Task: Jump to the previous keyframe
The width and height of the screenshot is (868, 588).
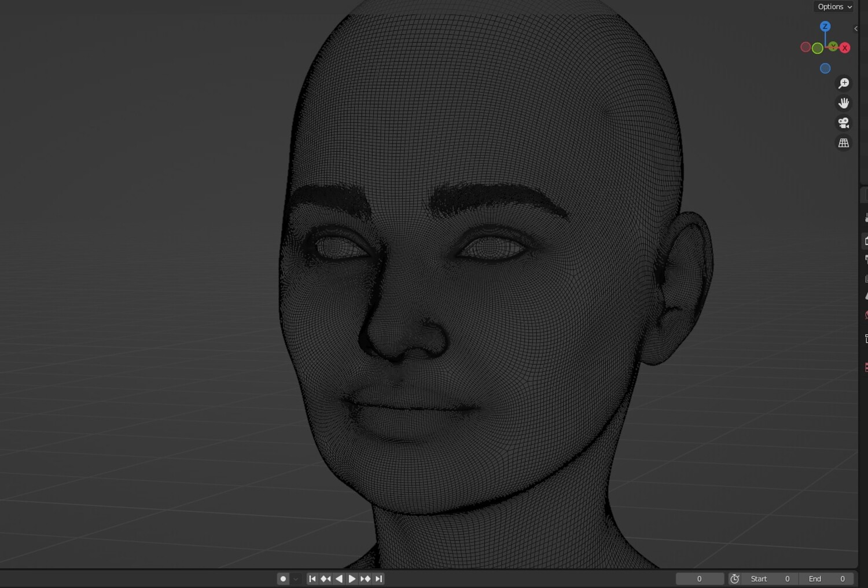Action: (x=326, y=579)
